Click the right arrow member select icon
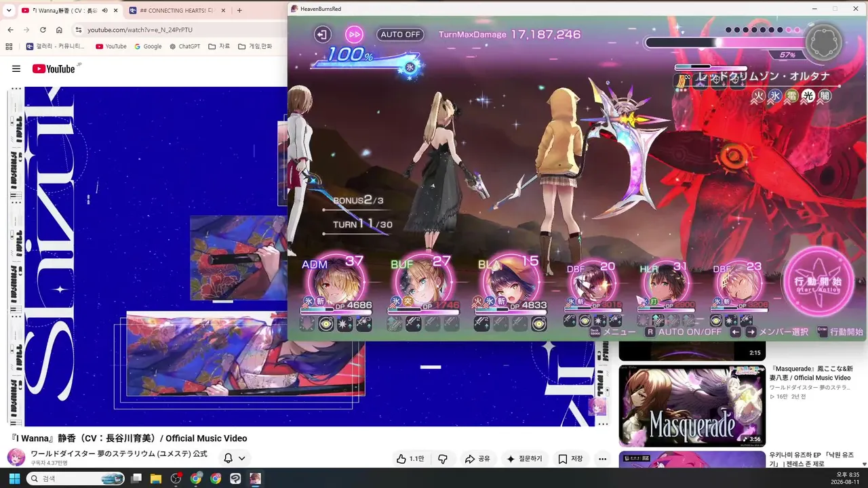The height and width of the screenshot is (488, 868). tap(751, 332)
